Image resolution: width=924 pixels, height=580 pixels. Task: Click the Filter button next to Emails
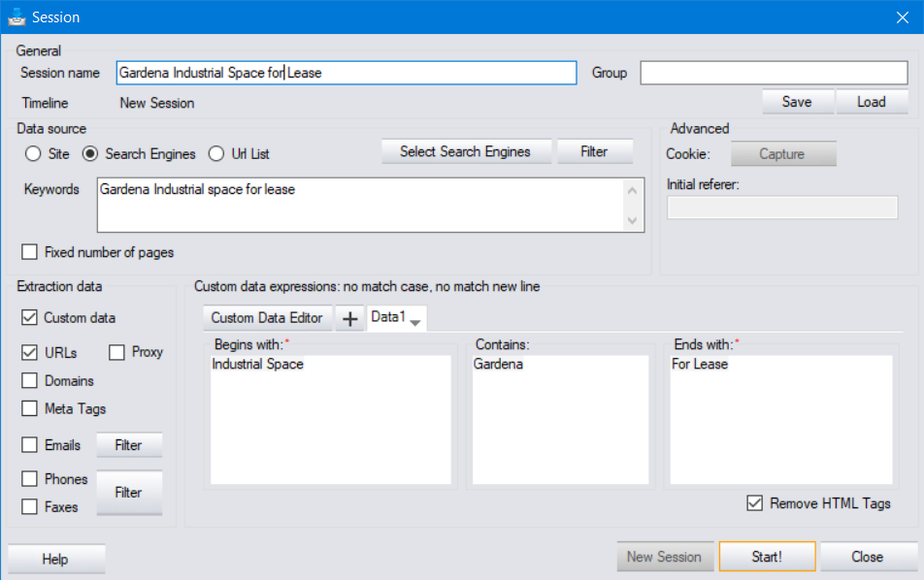click(x=129, y=445)
